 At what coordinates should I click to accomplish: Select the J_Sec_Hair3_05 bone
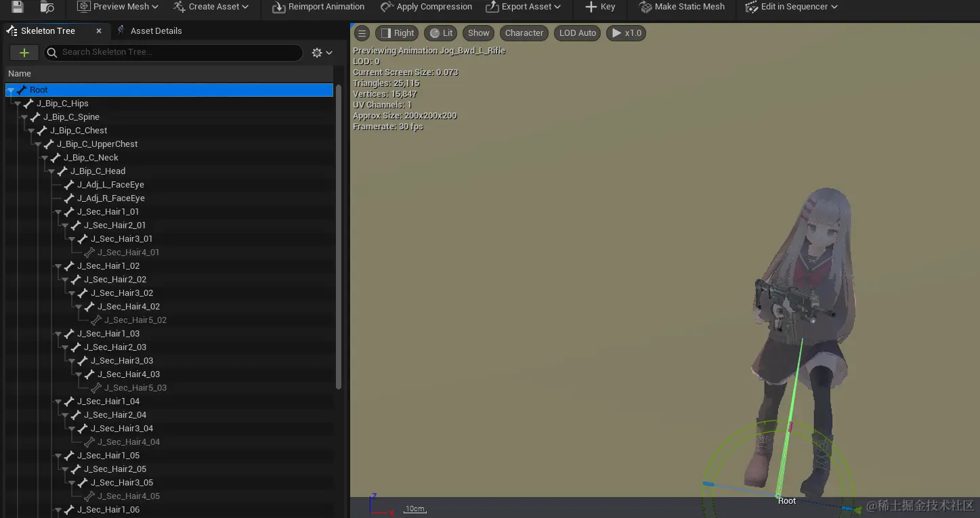coord(122,483)
